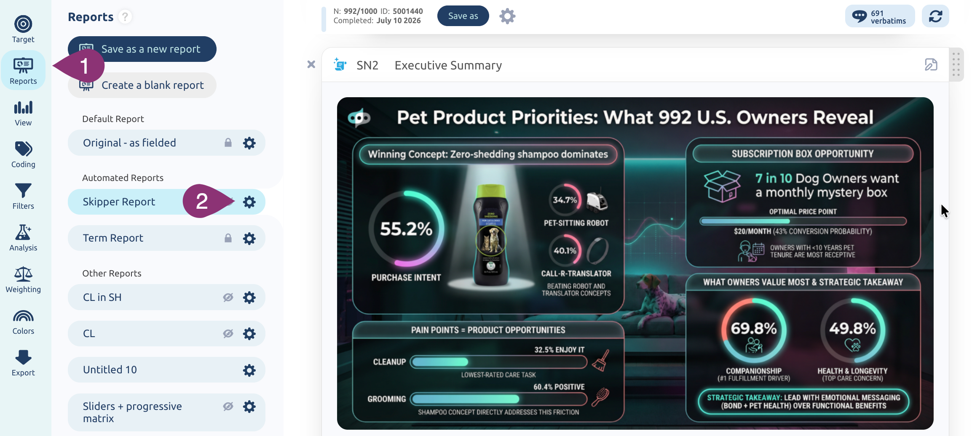This screenshot has width=980, height=436.
Task: Open gear for Sliders + progressive matrix
Action: (249, 407)
